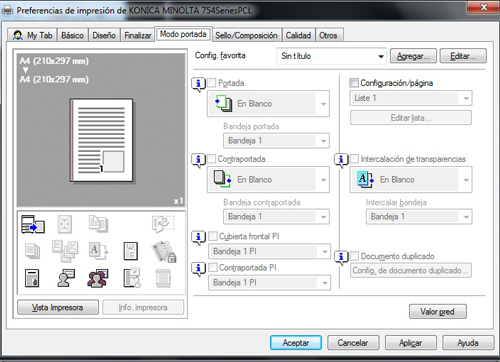Open the Intercalación de transparencias 'En Blanco' dropdown
Image resolution: width=500 pixels, height=362 pixels.
pyautogui.click(x=411, y=180)
